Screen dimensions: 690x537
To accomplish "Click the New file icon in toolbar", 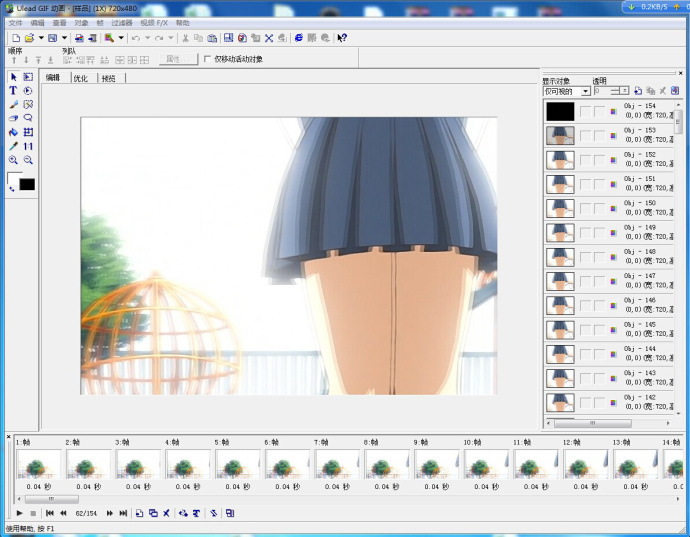I will (x=16, y=38).
